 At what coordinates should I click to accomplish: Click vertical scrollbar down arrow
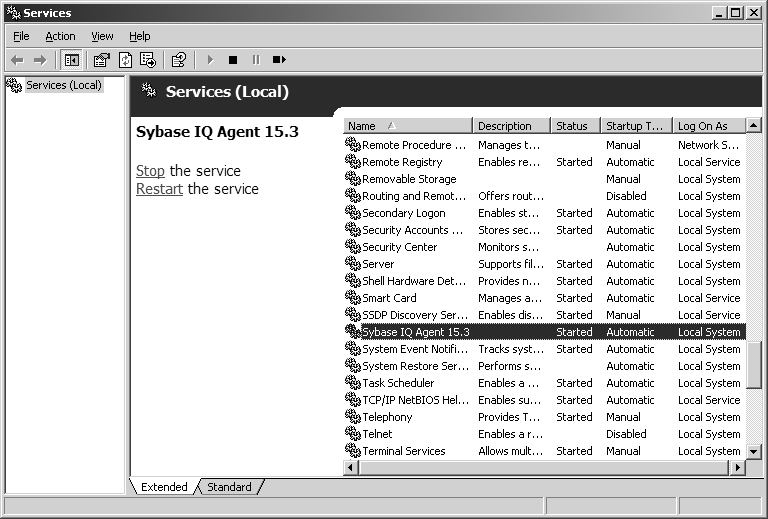pyautogui.click(x=754, y=451)
